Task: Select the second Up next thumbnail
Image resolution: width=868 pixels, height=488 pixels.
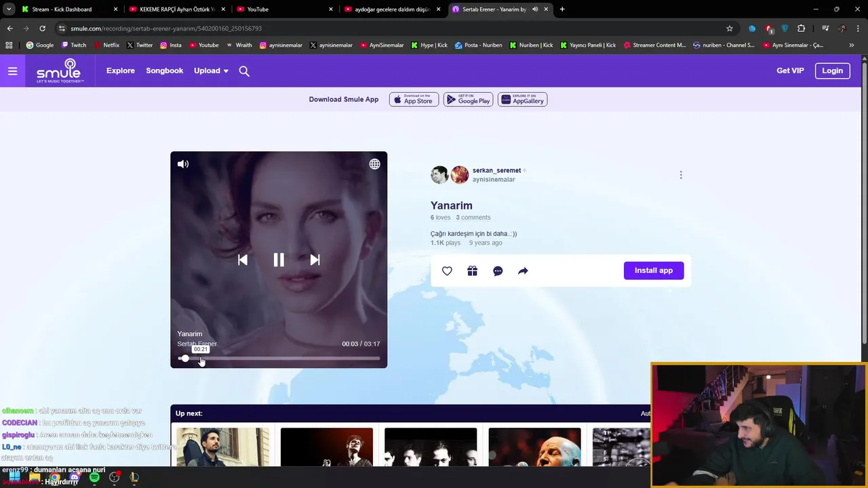Action: tap(327, 447)
